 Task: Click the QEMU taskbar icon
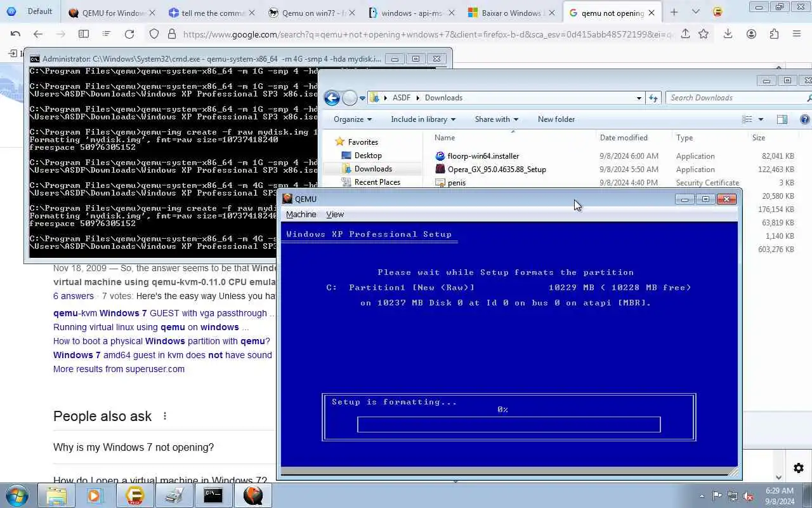252,495
